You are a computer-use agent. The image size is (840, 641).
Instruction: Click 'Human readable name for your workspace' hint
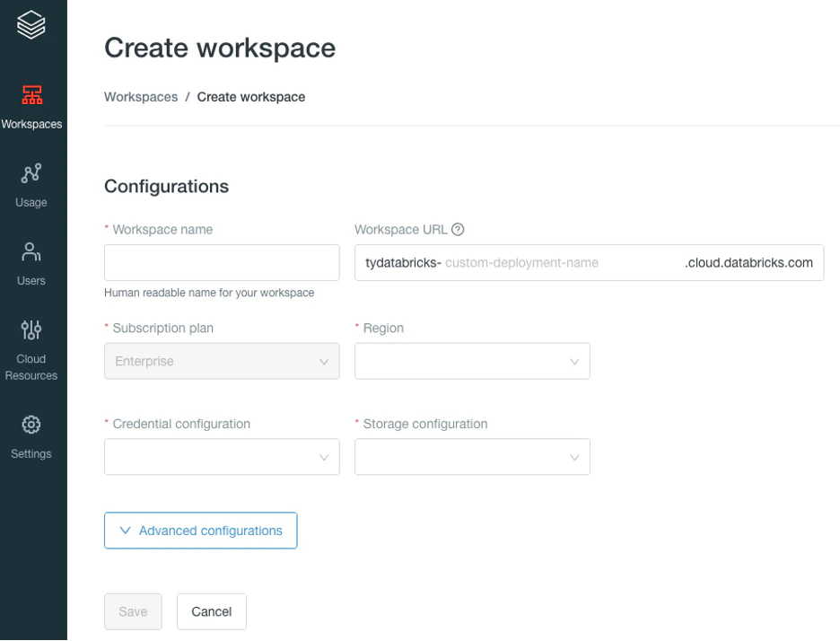pyautogui.click(x=209, y=293)
